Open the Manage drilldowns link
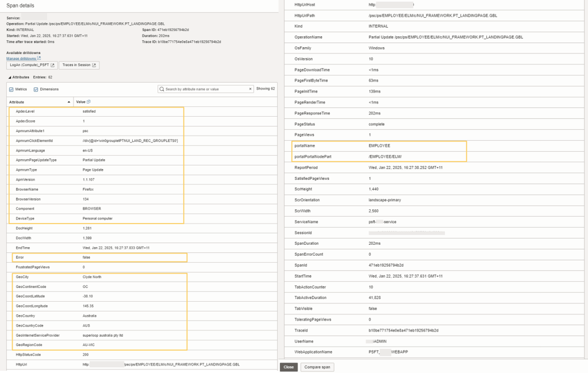Viewport: 588px width, 373px height. click(21, 59)
